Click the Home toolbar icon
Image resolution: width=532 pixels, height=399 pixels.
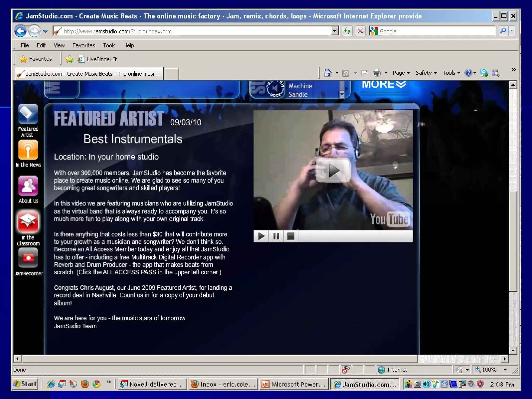[328, 73]
